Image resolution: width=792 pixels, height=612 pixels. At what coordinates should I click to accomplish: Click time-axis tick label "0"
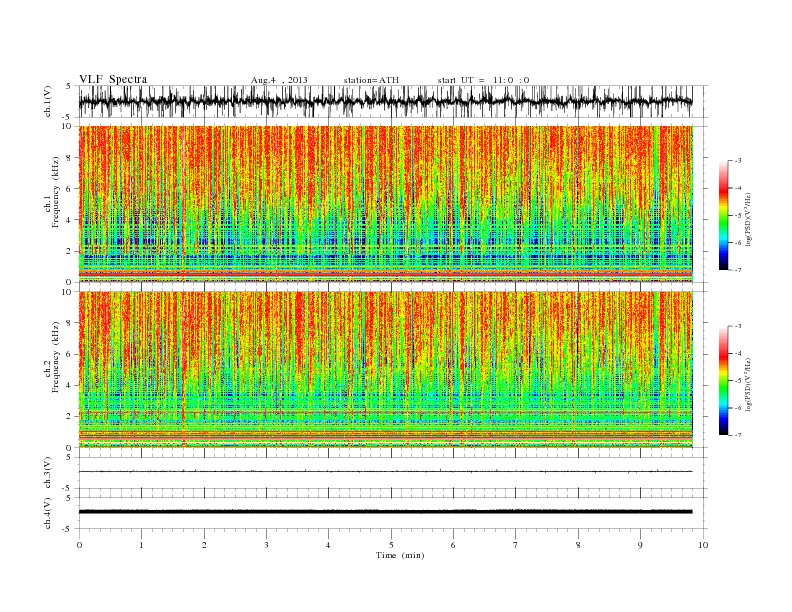coord(79,545)
